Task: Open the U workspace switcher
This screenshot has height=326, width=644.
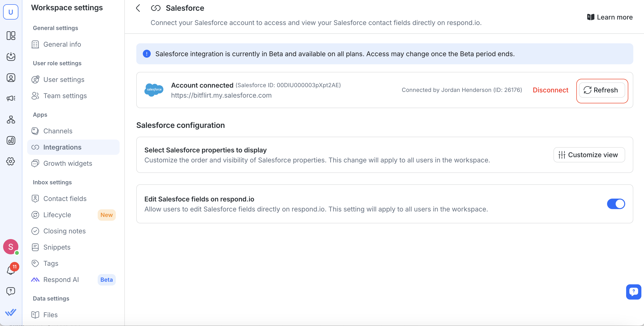Action: [11, 12]
